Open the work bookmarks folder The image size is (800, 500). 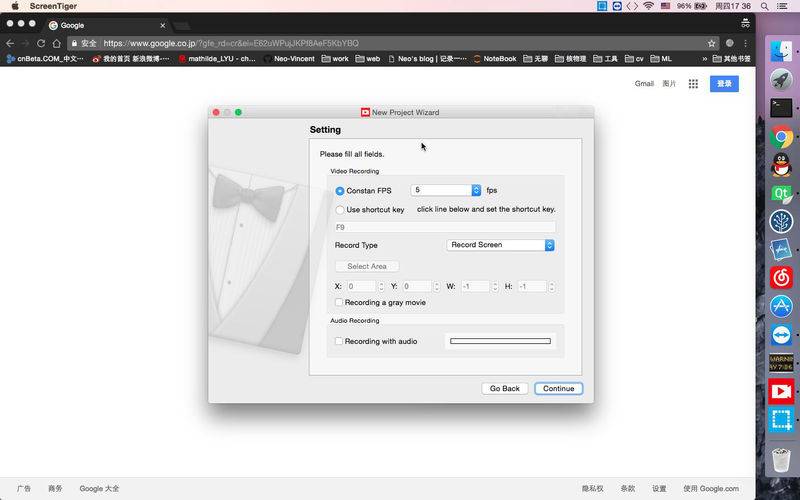[x=335, y=59]
